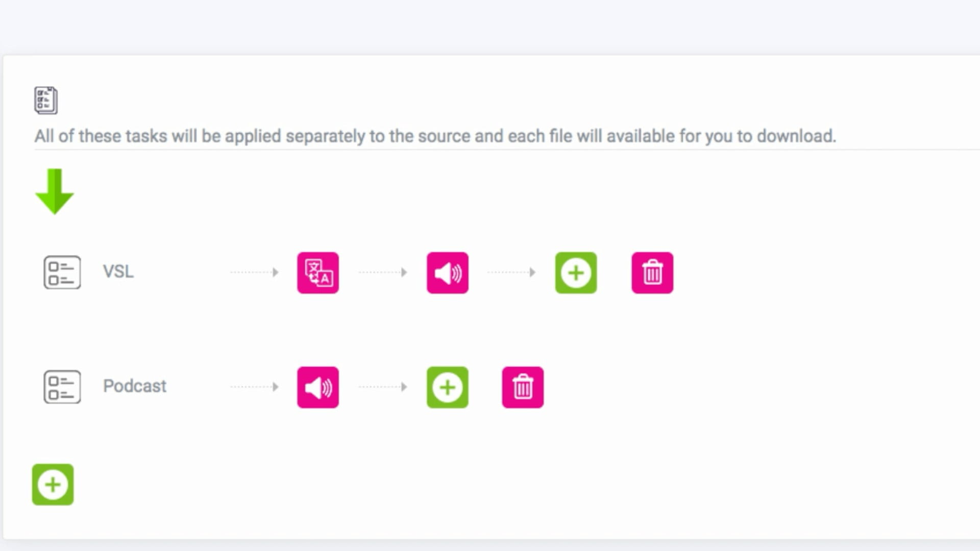Select the VSL task label
980x551 pixels.
point(118,271)
